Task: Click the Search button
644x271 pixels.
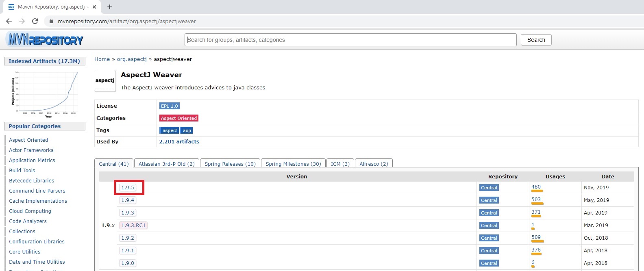Action: click(x=536, y=40)
